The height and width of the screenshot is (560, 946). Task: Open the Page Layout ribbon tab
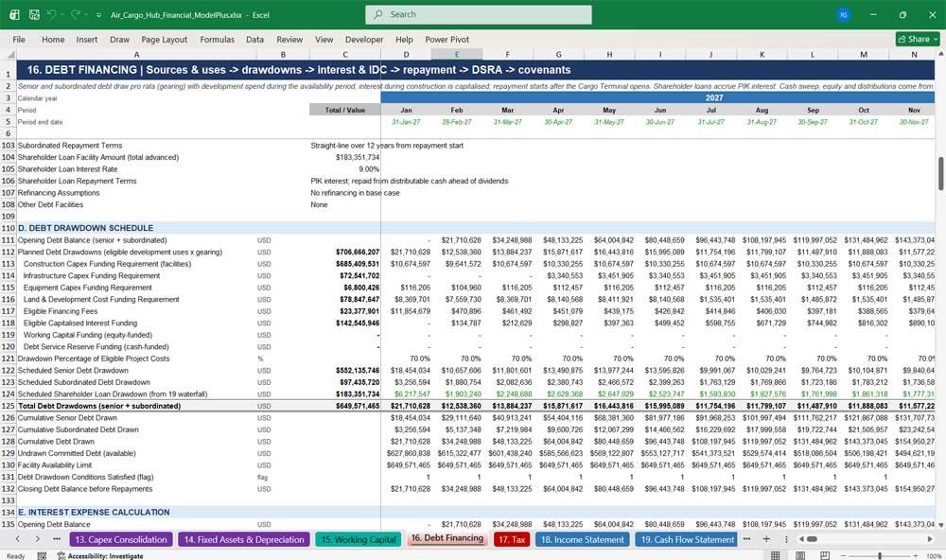(164, 39)
